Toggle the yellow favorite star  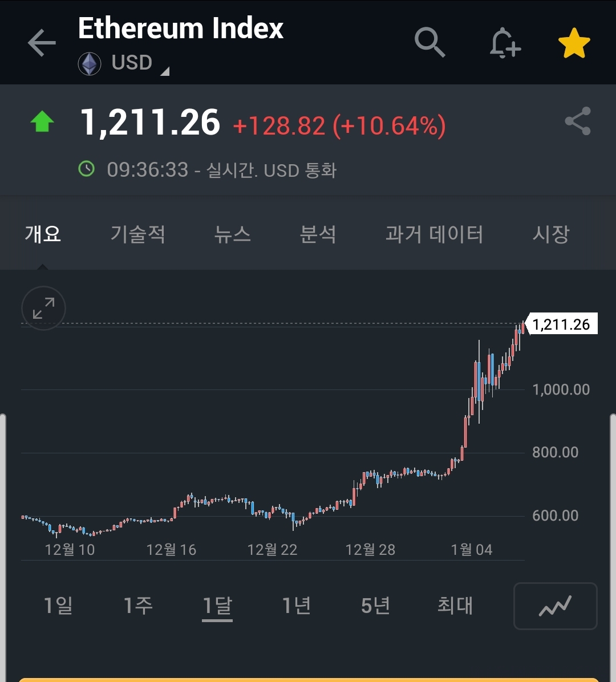574,43
